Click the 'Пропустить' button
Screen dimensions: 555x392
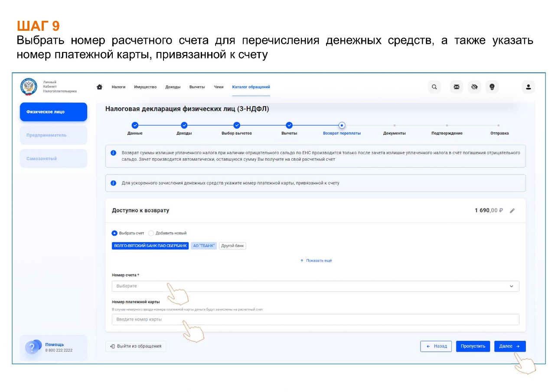[473, 347]
